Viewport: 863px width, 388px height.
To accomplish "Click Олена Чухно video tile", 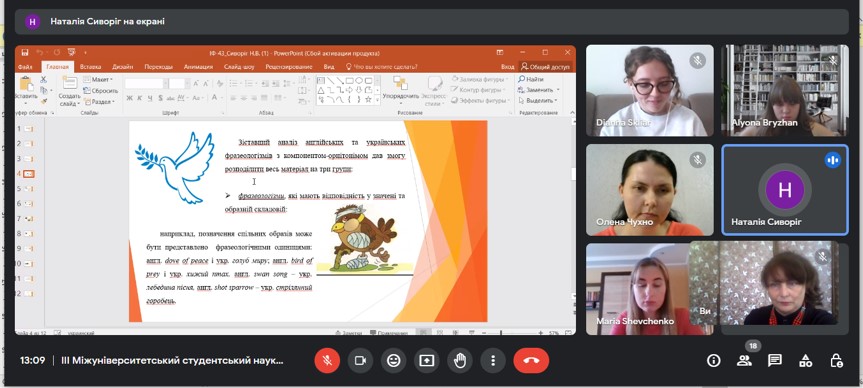I will point(649,190).
